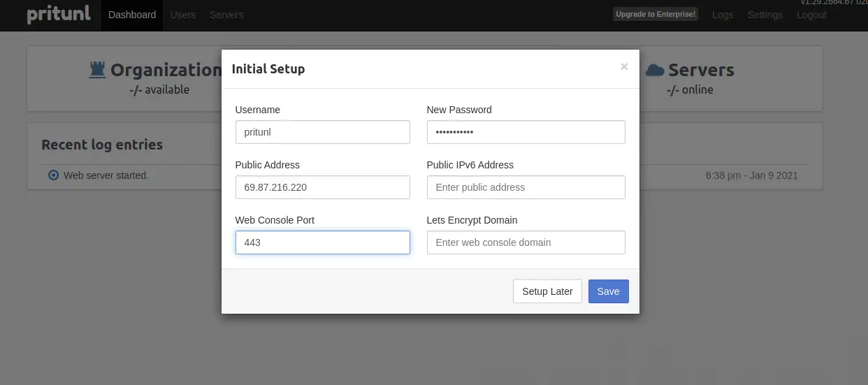868x385 pixels.
Task: Save the initial setup settings
Action: pyautogui.click(x=608, y=291)
